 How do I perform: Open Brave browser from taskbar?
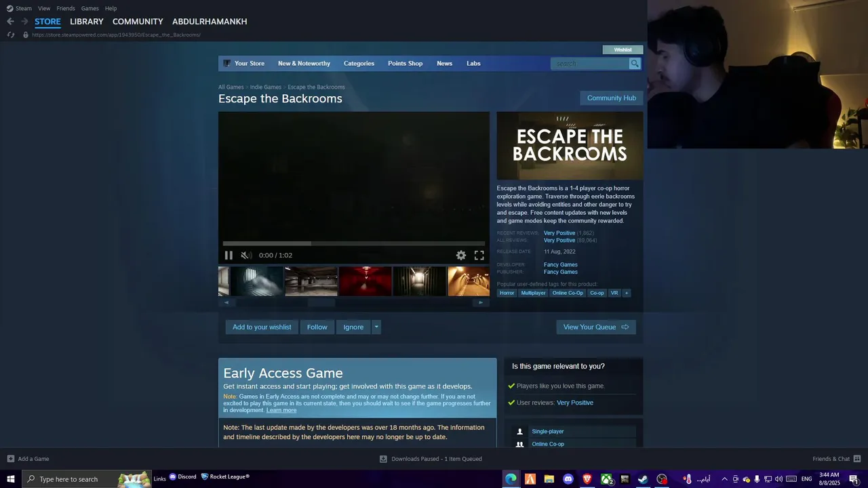587,479
